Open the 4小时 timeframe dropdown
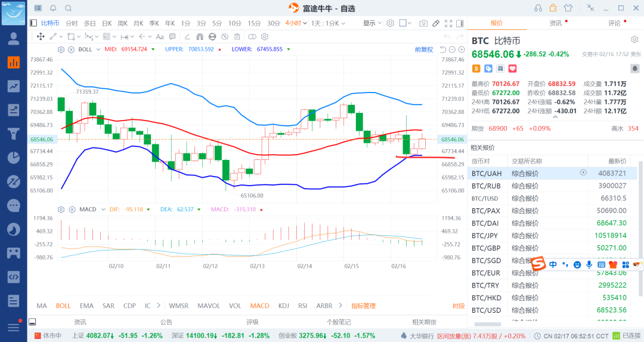Viewport: 644px width, 342px height. point(296,23)
